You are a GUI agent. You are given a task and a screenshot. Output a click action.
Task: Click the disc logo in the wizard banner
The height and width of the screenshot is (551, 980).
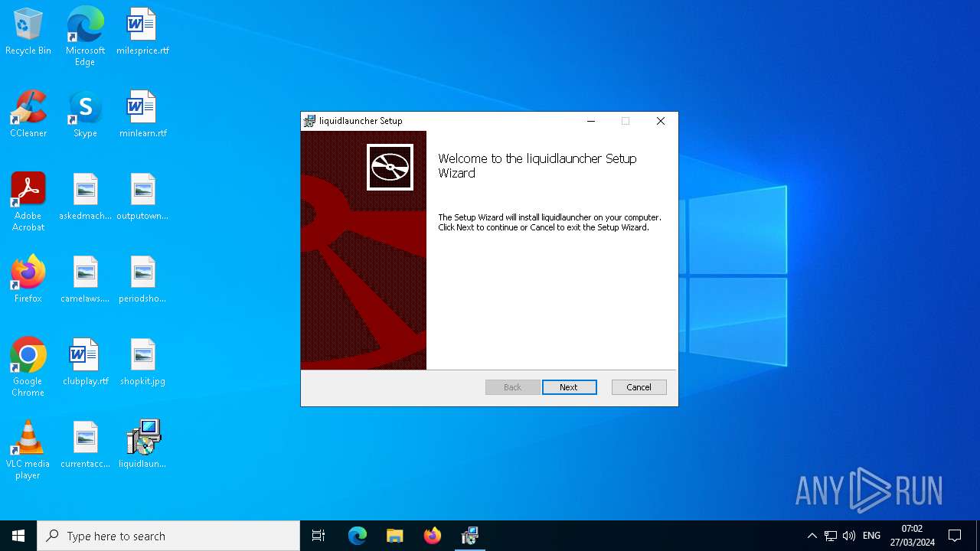[x=390, y=167]
